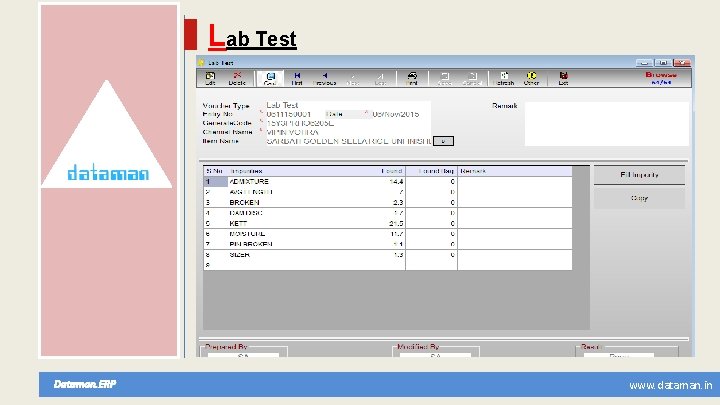Click the Exit toolbar icon
Image resolution: width=720 pixels, height=405 pixels.
pyautogui.click(x=563, y=79)
